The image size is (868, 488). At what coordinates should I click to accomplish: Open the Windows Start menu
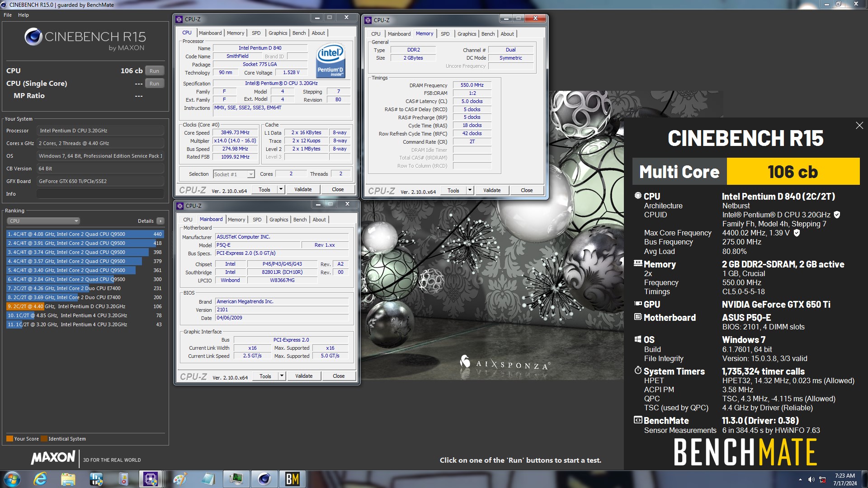12,479
